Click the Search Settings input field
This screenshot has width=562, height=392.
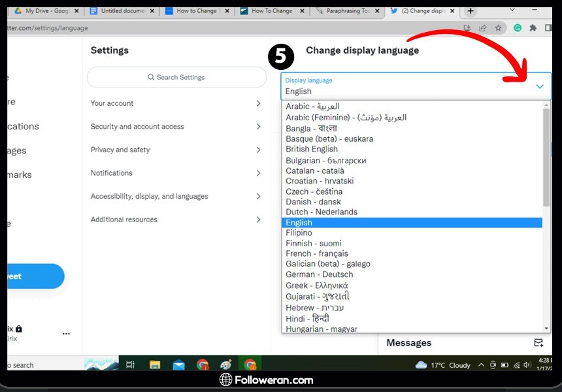[176, 77]
